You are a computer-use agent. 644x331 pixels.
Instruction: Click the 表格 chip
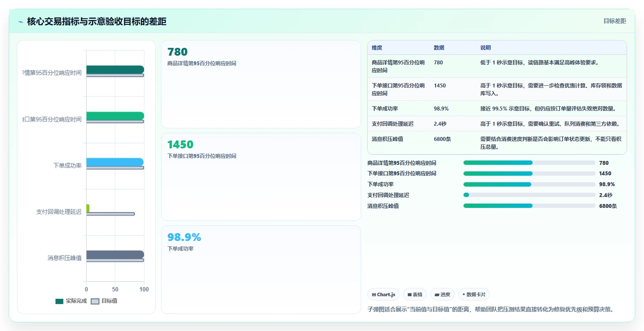[x=415, y=294]
